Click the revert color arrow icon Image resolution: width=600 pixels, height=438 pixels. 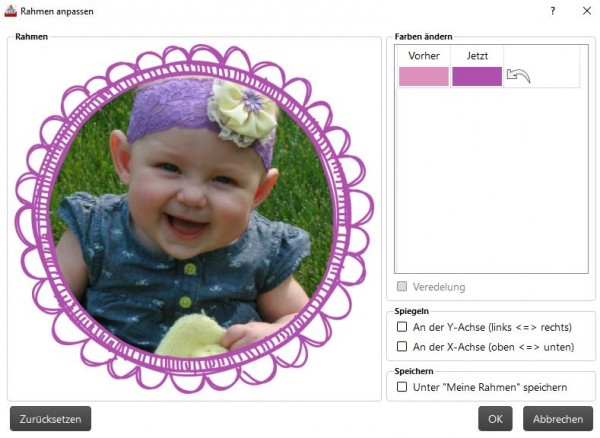(518, 76)
